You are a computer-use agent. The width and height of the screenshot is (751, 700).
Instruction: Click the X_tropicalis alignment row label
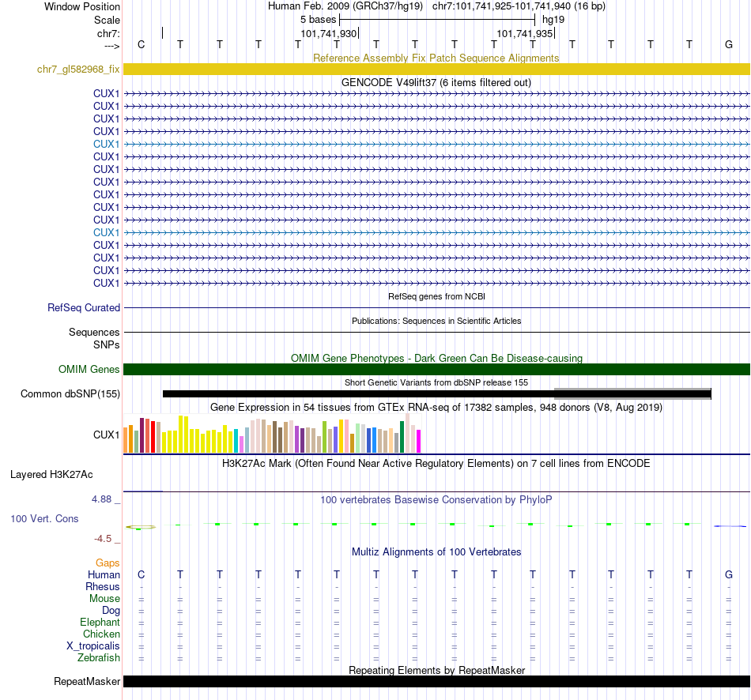[93, 646]
